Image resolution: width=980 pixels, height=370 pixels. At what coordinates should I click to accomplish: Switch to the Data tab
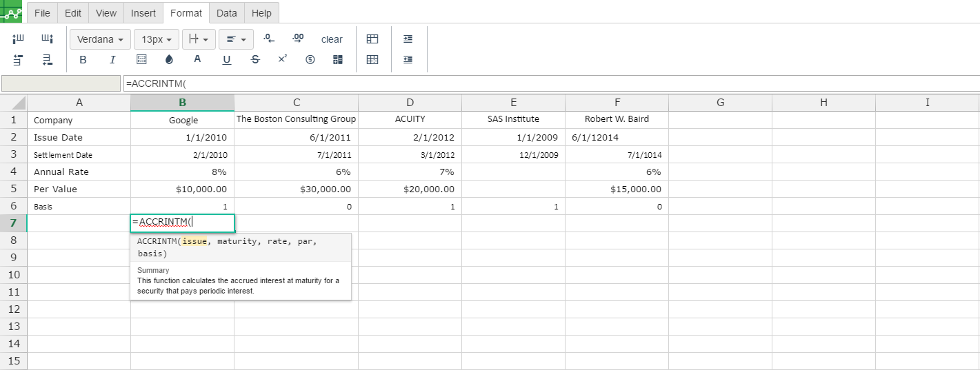coord(226,13)
